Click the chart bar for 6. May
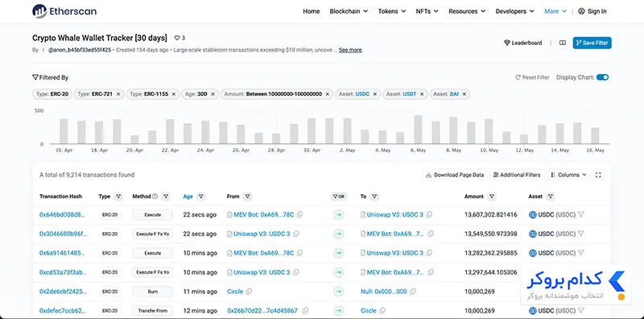This screenshot has height=319, width=644. pyautogui.click(x=418, y=130)
